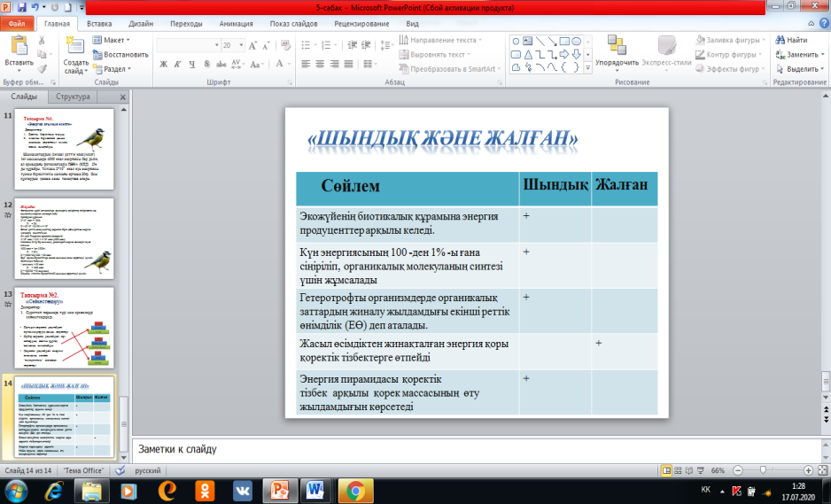Expand the font size dropdown
831x504 pixels.
239,44
